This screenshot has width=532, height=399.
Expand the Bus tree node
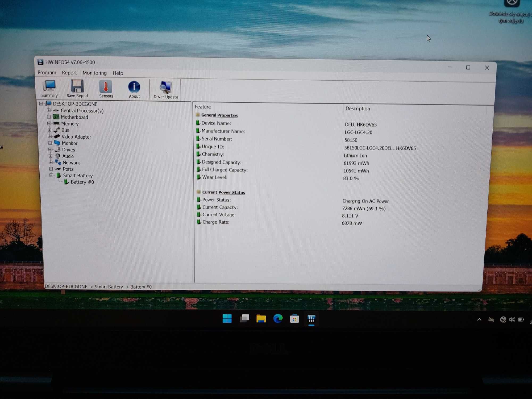49,130
